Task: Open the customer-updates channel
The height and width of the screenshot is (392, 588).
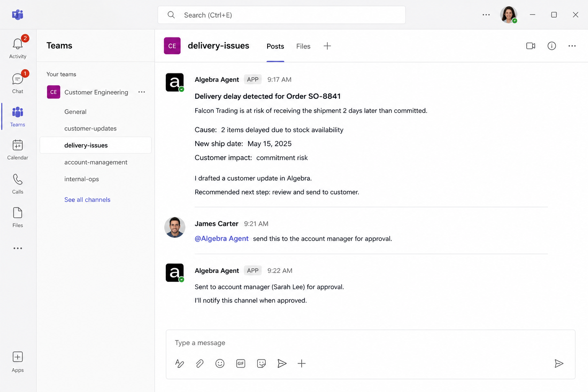Action: pos(96,129)
